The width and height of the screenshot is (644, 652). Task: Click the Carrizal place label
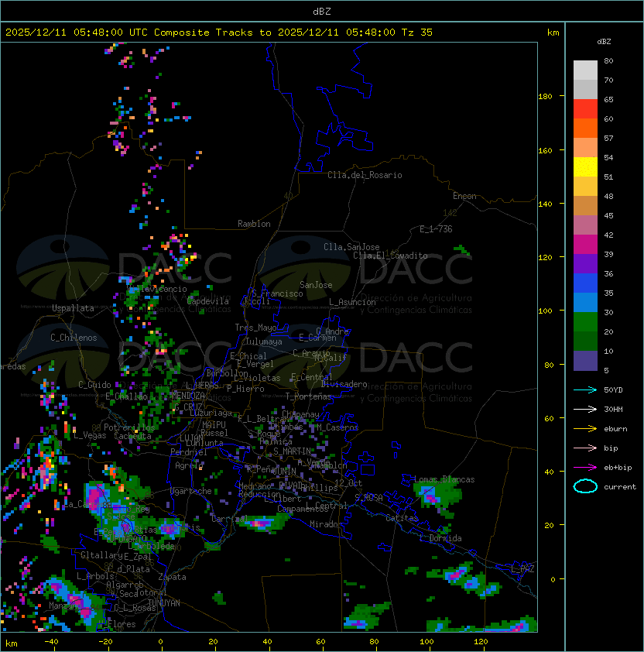pyautogui.click(x=230, y=519)
